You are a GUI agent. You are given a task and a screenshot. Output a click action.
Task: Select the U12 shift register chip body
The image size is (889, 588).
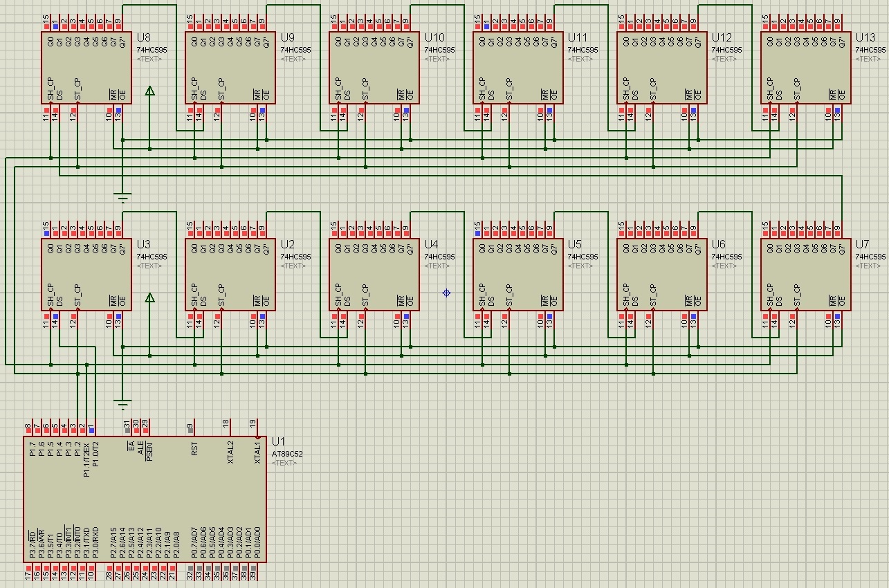tap(662, 68)
